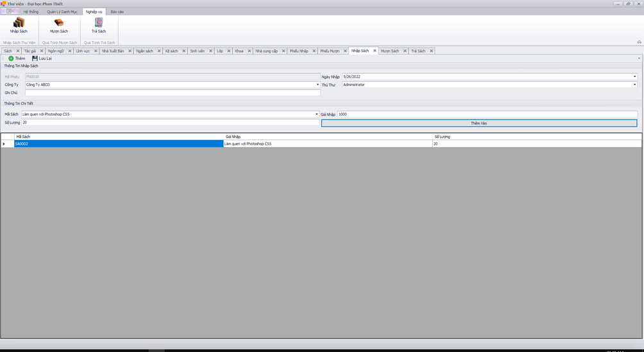Click the Số Lượng field showing 20
Image resolution: width=644 pixels, height=352 pixels.
click(x=171, y=123)
